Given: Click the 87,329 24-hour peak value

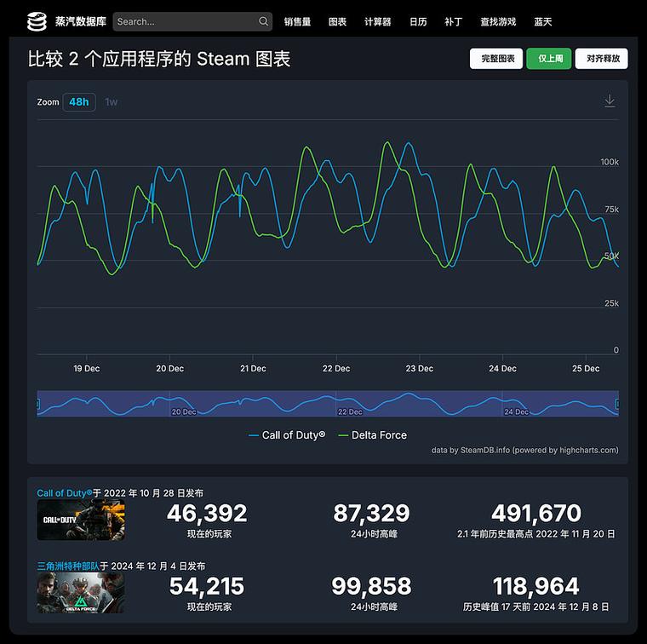Looking at the screenshot, I should tap(372, 513).
